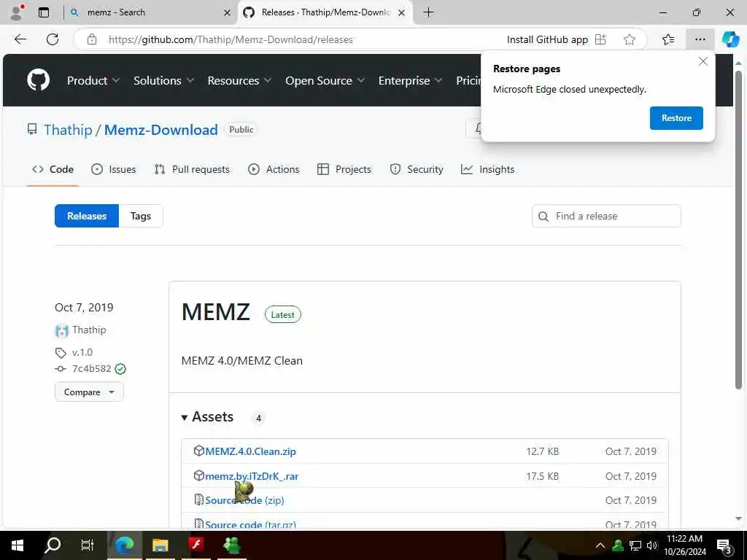Open Task View on taskbar

pos(88,545)
